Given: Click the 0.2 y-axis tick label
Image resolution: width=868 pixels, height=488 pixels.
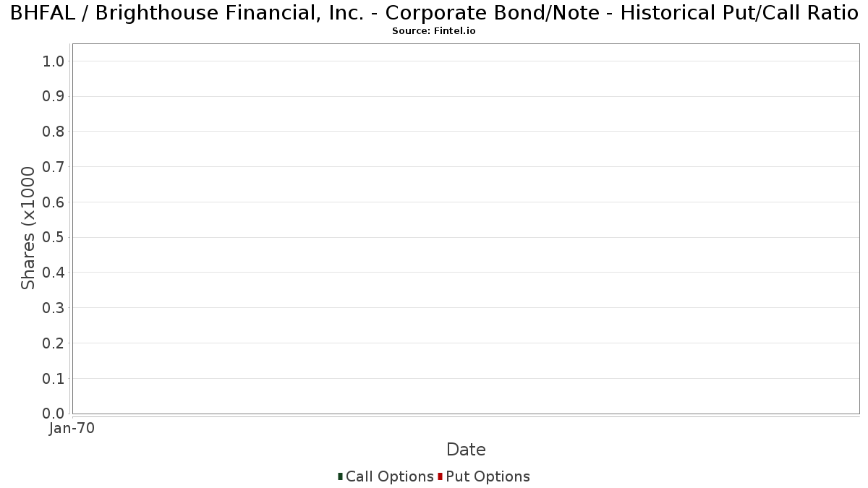Looking at the screenshot, I should click(54, 343).
